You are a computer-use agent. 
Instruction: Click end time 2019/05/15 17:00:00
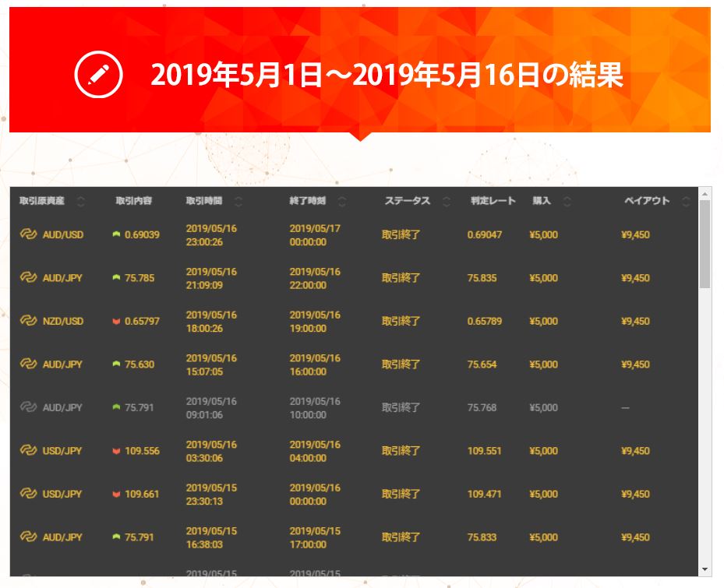click(x=315, y=537)
